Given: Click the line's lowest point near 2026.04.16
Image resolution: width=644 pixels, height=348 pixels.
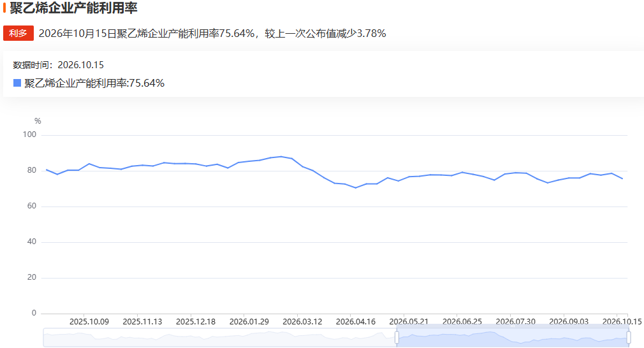Looking at the screenshot, I should point(356,187).
